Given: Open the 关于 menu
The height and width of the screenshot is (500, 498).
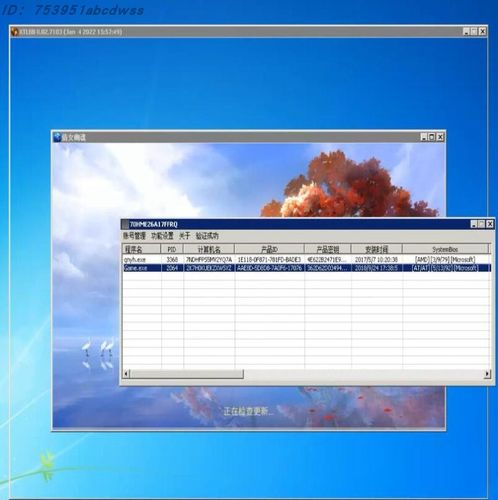Looking at the screenshot, I should 184,236.
